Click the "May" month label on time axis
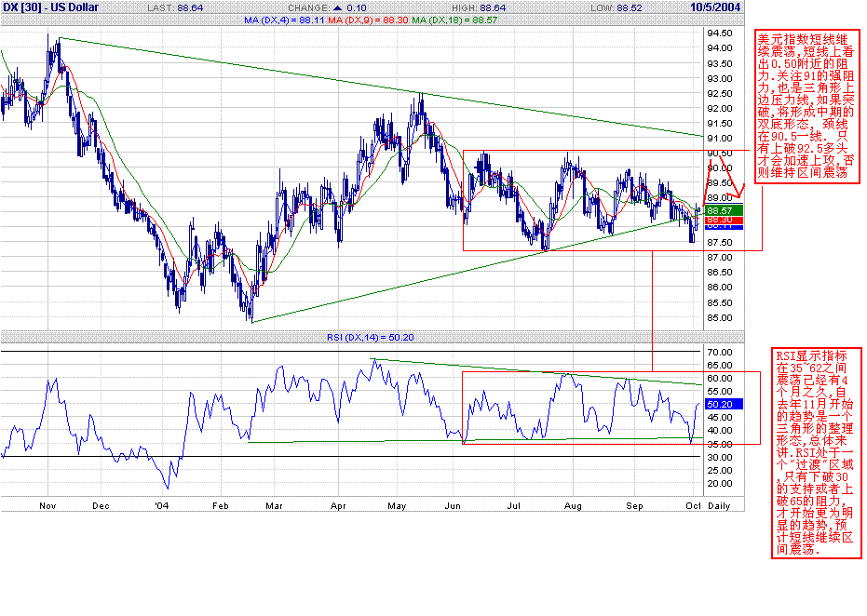The image size is (867, 616). 397,505
